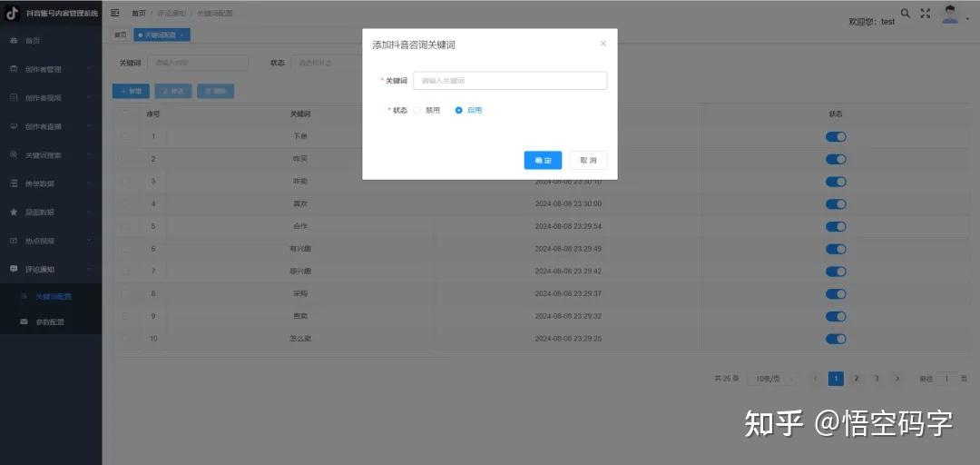980x465 pixels.
Task: Focus the 前往 page number input
Action: pos(946,379)
